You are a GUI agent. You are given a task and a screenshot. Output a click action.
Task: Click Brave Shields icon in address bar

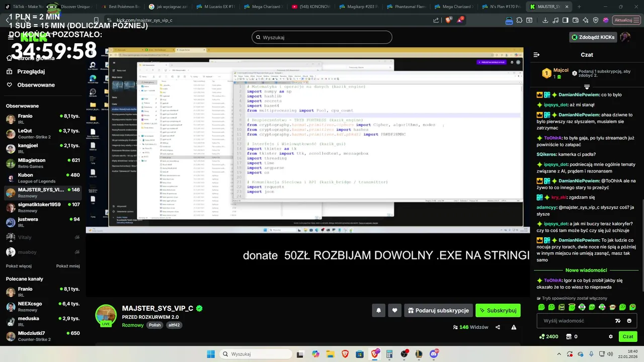tap(449, 20)
